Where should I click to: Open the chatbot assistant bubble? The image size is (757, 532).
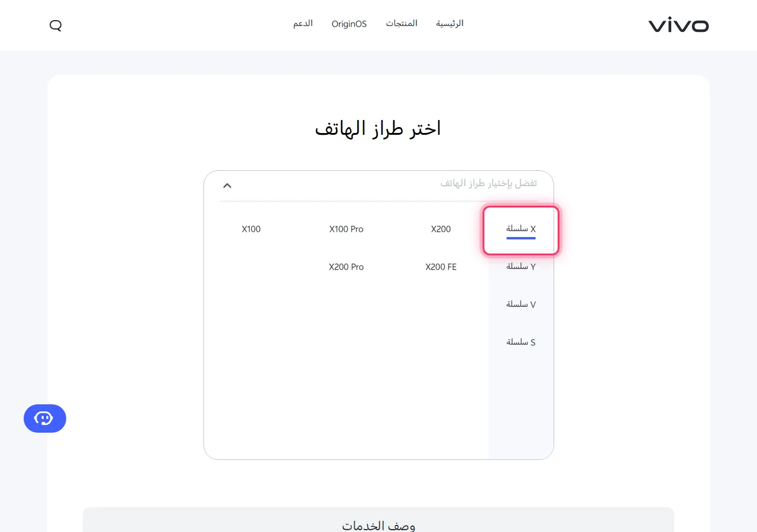(x=45, y=419)
